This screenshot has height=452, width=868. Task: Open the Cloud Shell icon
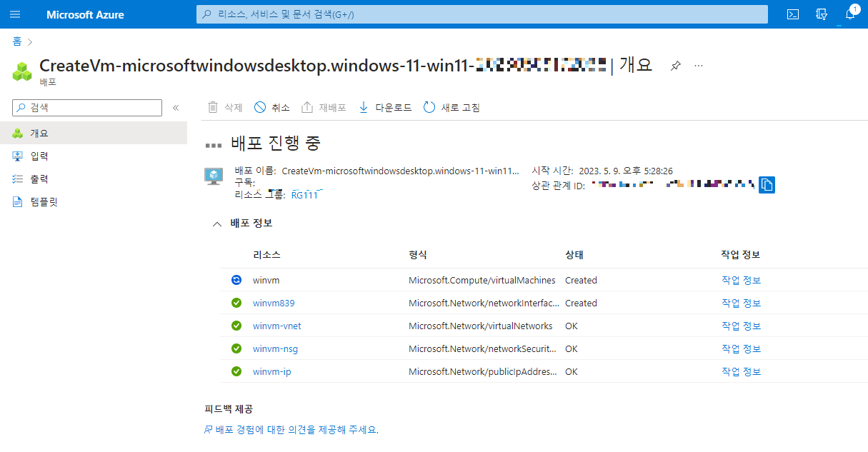coord(792,14)
